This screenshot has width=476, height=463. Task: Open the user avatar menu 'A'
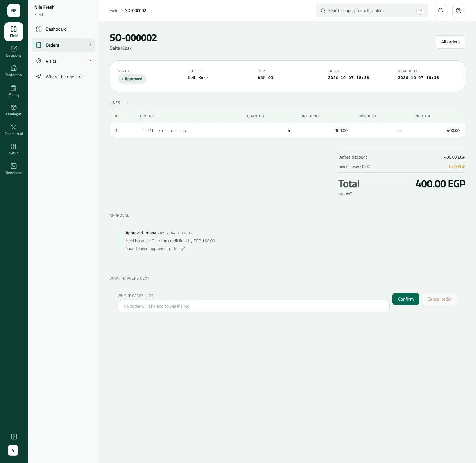click(x=13, y=450)
